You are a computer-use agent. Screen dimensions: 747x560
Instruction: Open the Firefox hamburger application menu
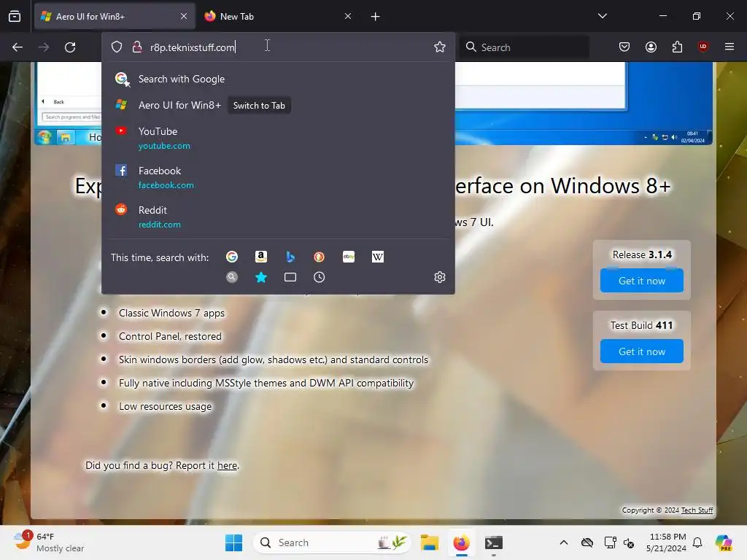729,47
